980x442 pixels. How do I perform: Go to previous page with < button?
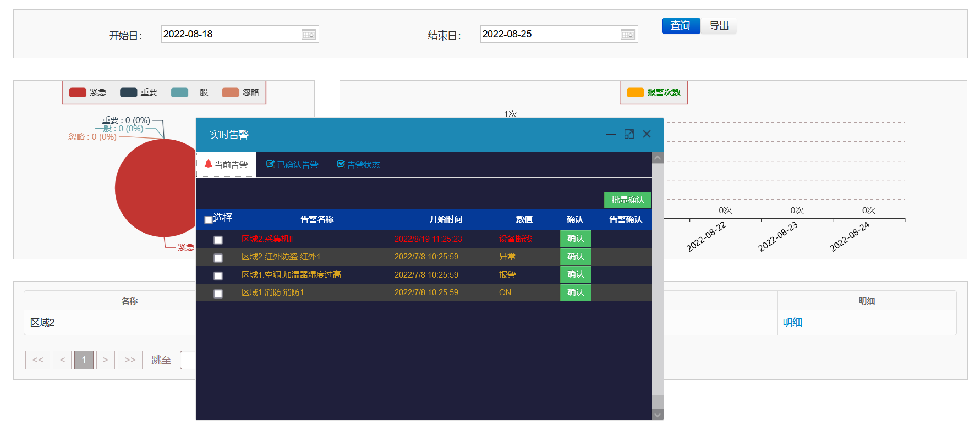coord(62,360)
